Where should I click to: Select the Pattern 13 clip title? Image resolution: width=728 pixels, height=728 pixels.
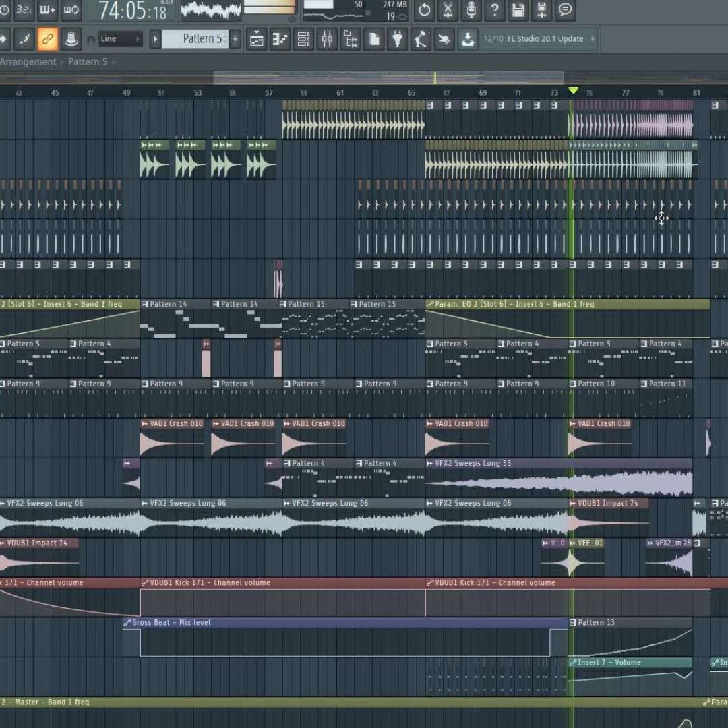pyautogui.click(x=596, y=623)
